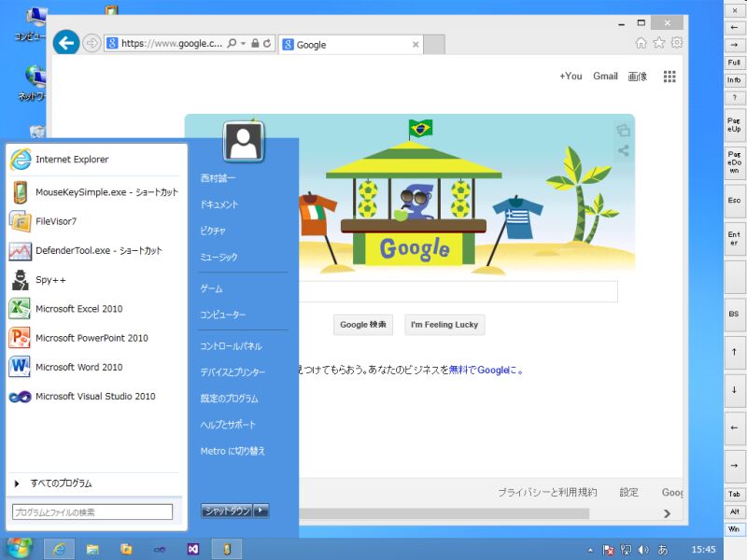This screenshot has height=560, width=747.
Task: Launch Microsoft PowerPoint 2010
Action: pos(93,338)
